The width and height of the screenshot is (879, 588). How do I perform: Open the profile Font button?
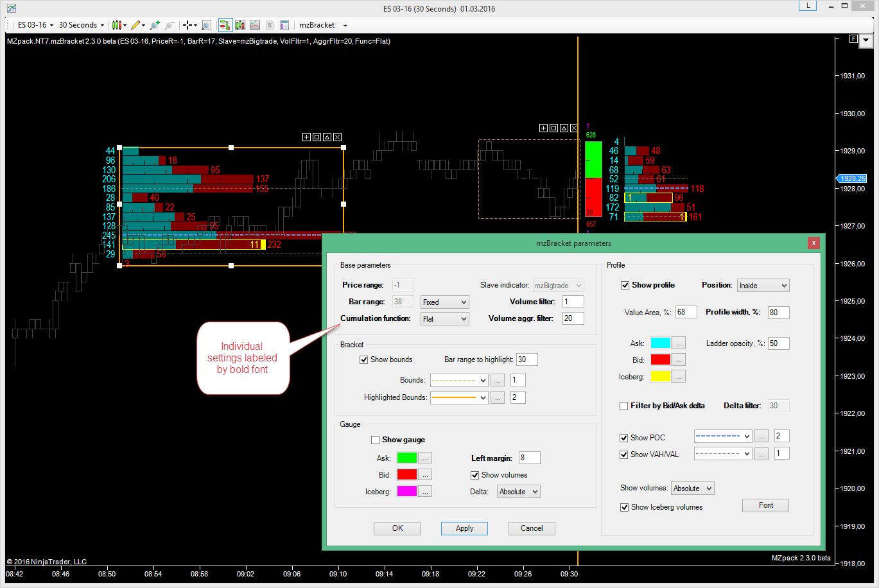pos(765,505)
